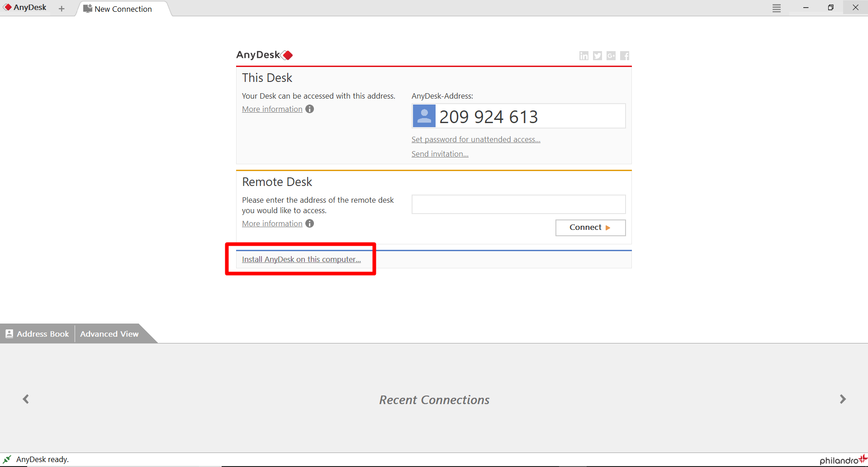This screenshot has width=868, height=467.
Task: Open a new tab with the plus icon
Action: click(62, 9)
